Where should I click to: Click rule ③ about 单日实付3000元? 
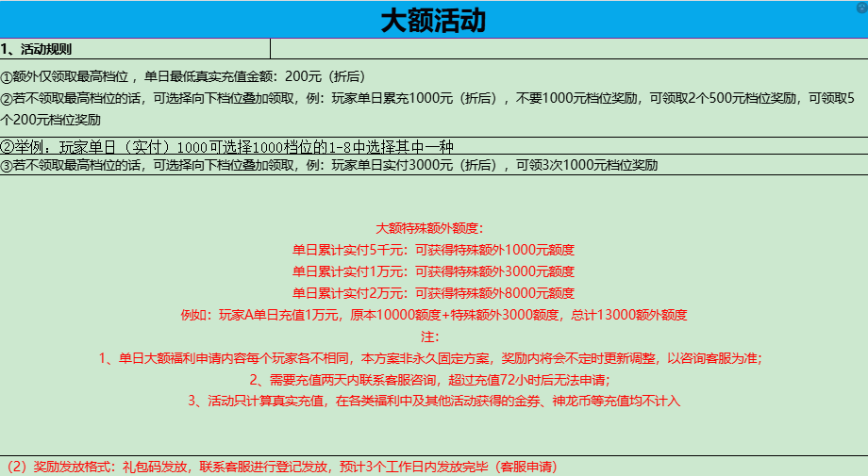tap(329, 165)
